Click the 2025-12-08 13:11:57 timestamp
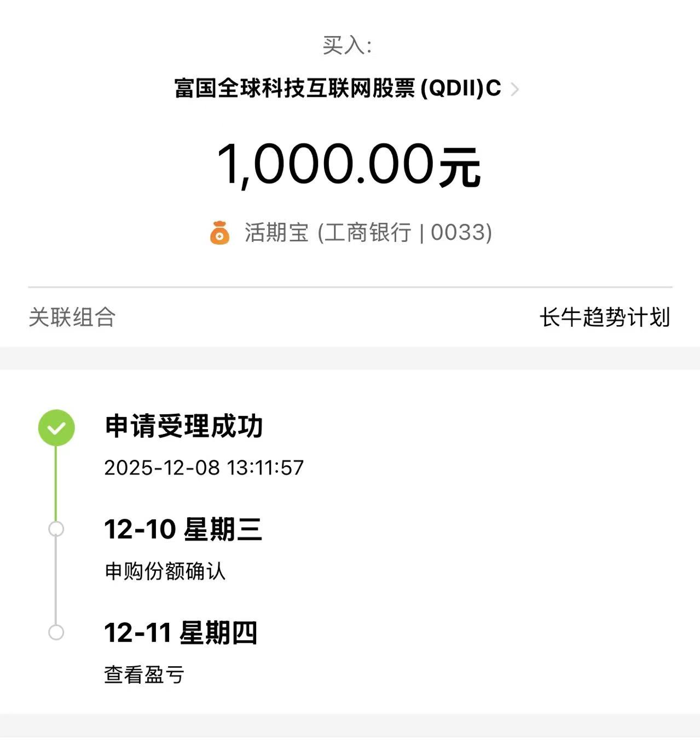The image size is (700, 740). [x=204, y=468]
